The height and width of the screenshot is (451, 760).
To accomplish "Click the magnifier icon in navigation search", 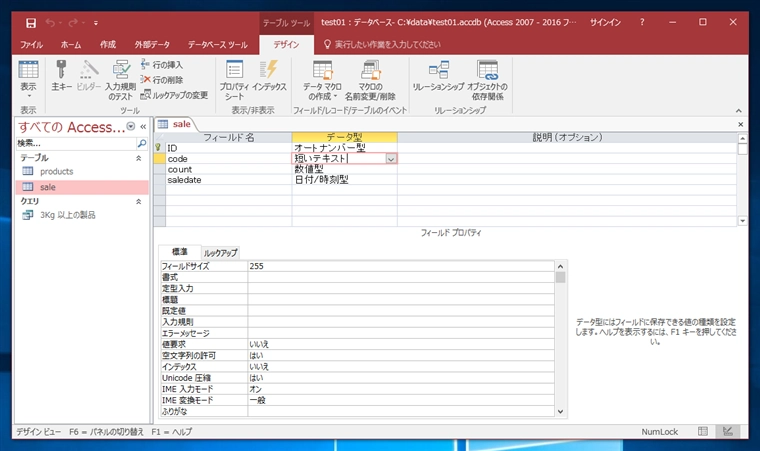I will click(x=142, y=144).
